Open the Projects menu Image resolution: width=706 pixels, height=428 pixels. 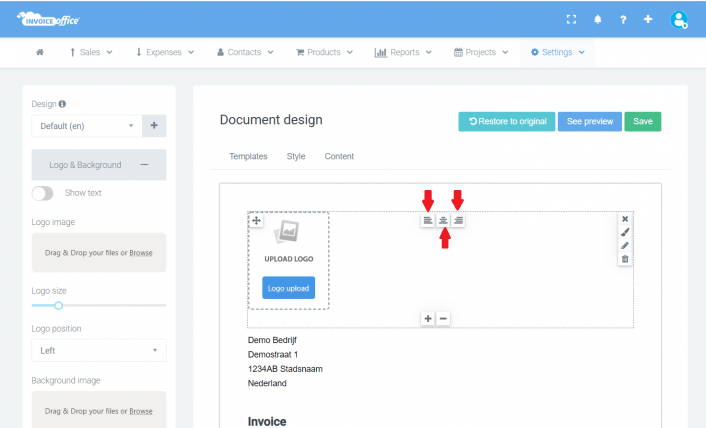[481, 52]
